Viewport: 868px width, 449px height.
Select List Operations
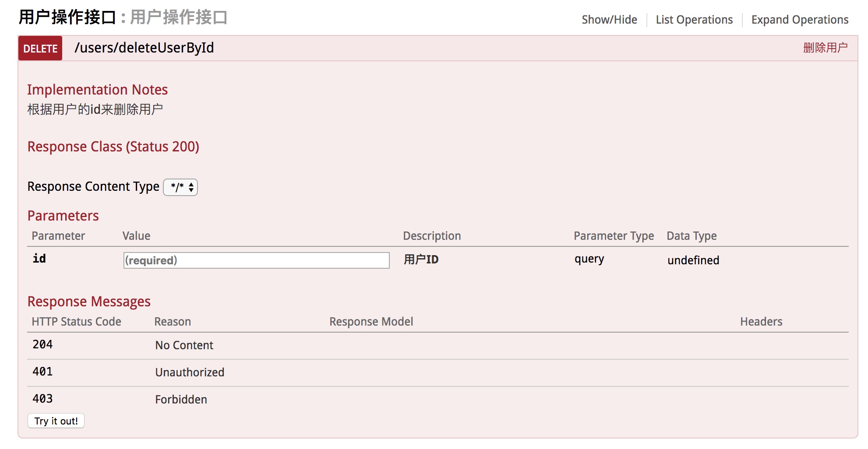click(x=694, y=20)
